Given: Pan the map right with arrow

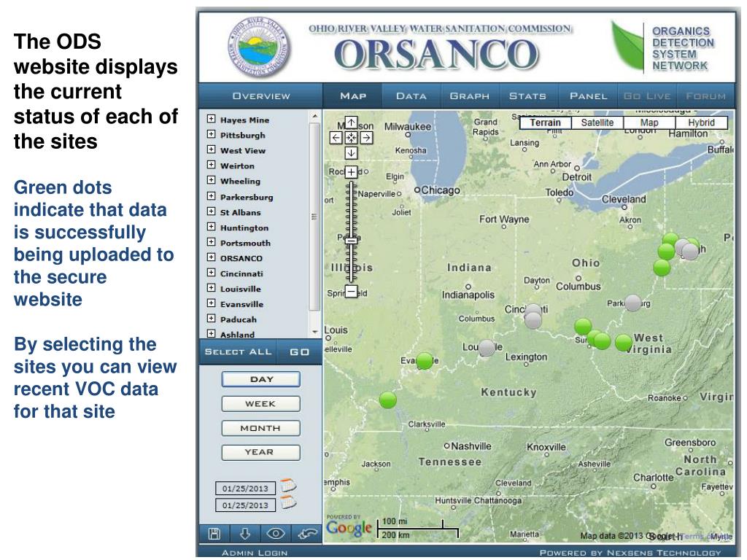Looking at the screenshot, I should tap(366, 138).
